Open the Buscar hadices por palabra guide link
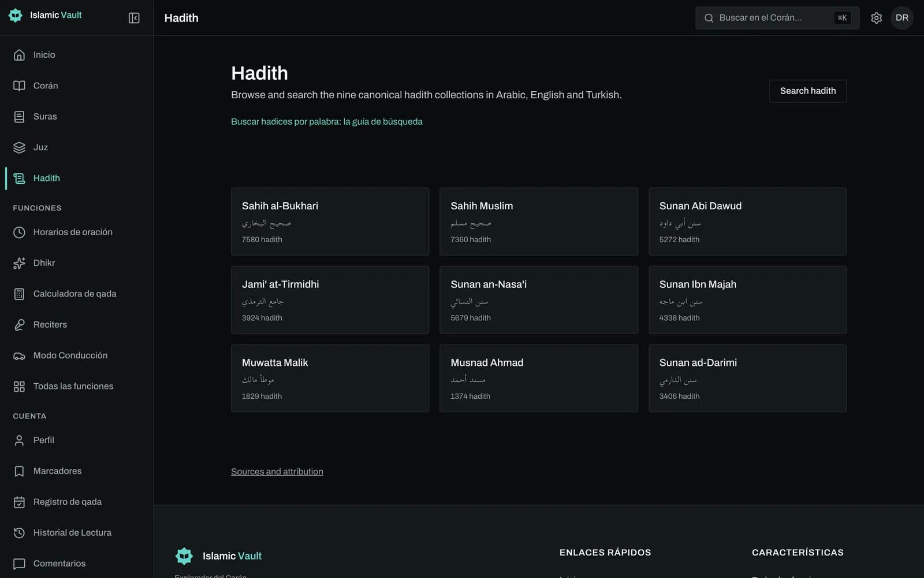This screenshot has height=578, width=924. click(326, 121)
